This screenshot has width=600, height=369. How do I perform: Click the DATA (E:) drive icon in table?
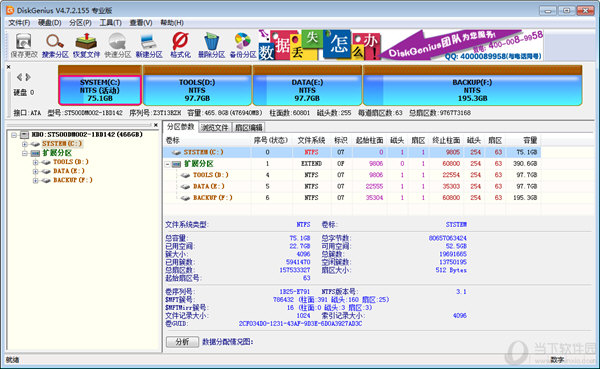(x=186, y=186)
